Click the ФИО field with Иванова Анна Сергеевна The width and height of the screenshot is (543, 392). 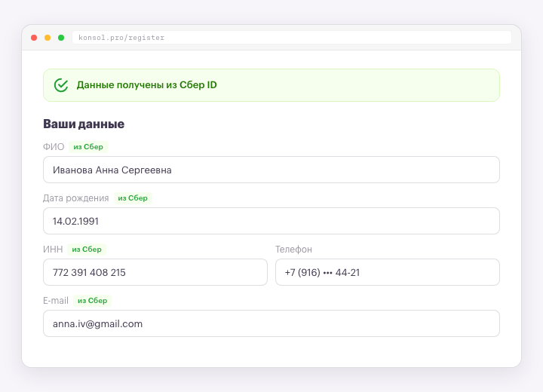point(271,170)
